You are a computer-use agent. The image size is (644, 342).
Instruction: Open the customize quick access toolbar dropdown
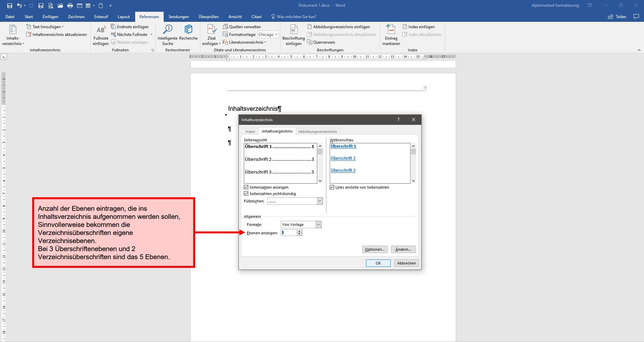click(110, 5)
